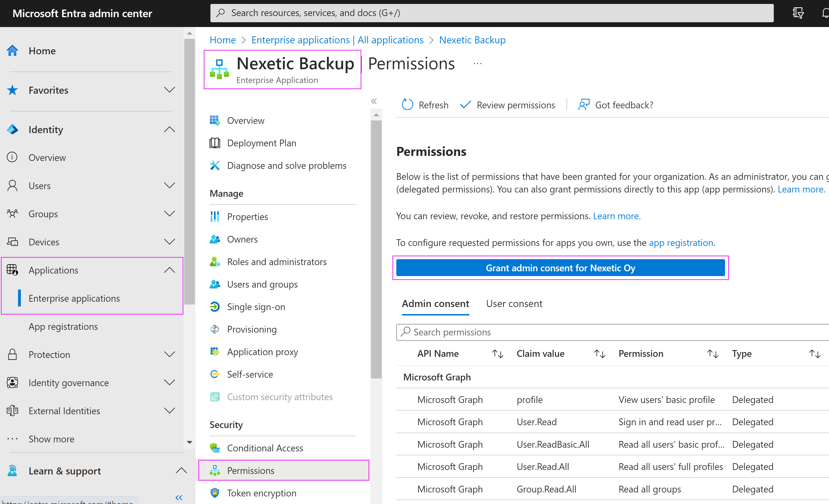Click the app registration link
The height and width of the screenshot is (504, 829).
[681, 242]
